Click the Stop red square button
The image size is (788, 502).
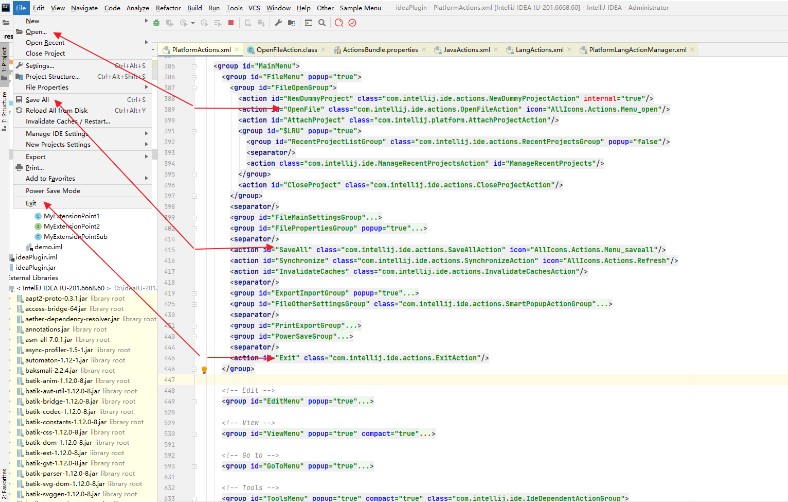231,23
